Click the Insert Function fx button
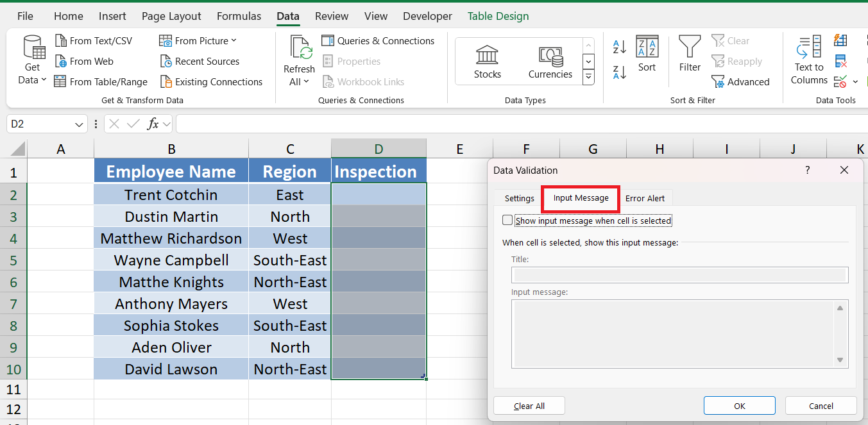 pos(153,124)
